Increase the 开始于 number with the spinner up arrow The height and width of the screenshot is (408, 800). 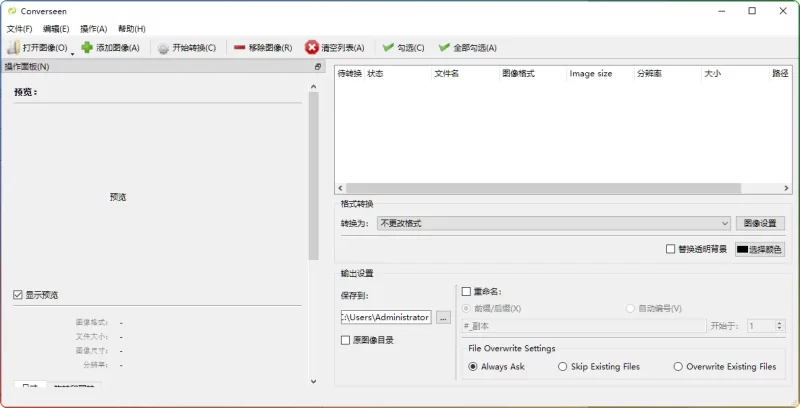779,323
